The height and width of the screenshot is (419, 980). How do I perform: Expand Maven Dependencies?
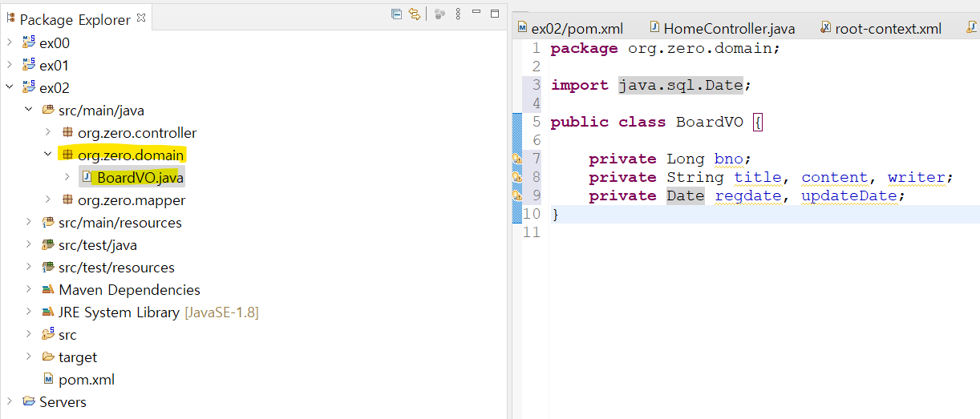[x=29, y=289]
